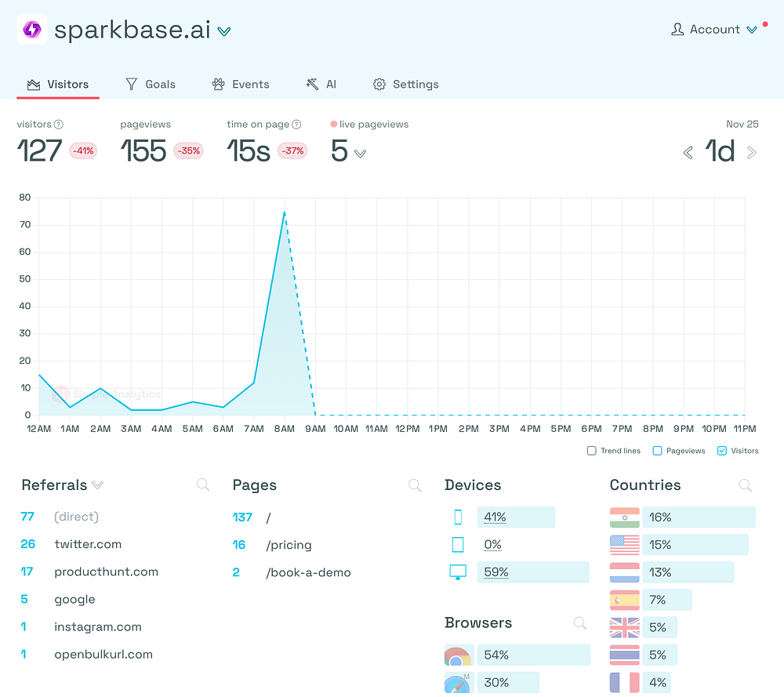
Task: Click the time on page help icon
Action: coord(296,125)
